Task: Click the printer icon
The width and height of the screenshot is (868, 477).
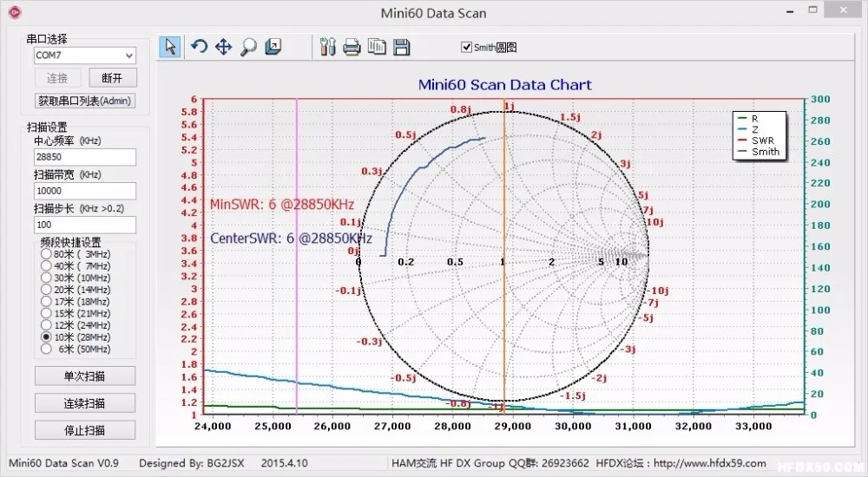Action: [352, 48]
